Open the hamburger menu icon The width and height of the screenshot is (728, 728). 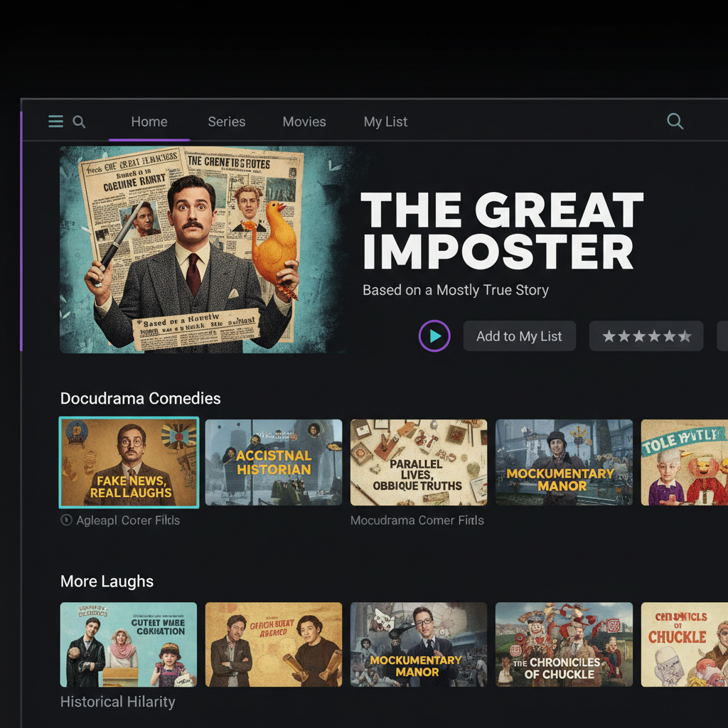click(x=55, y=122)
